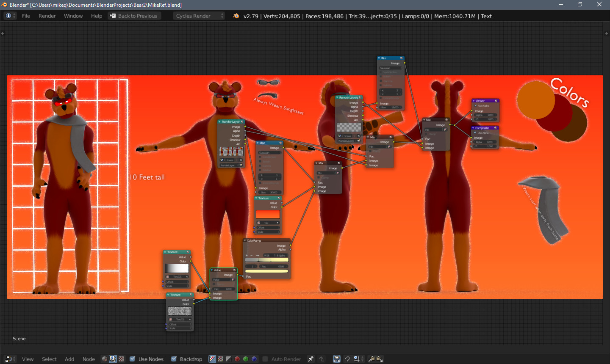
Task: Toggle preview icon on Viewer node header
Action: click(496, 101)
